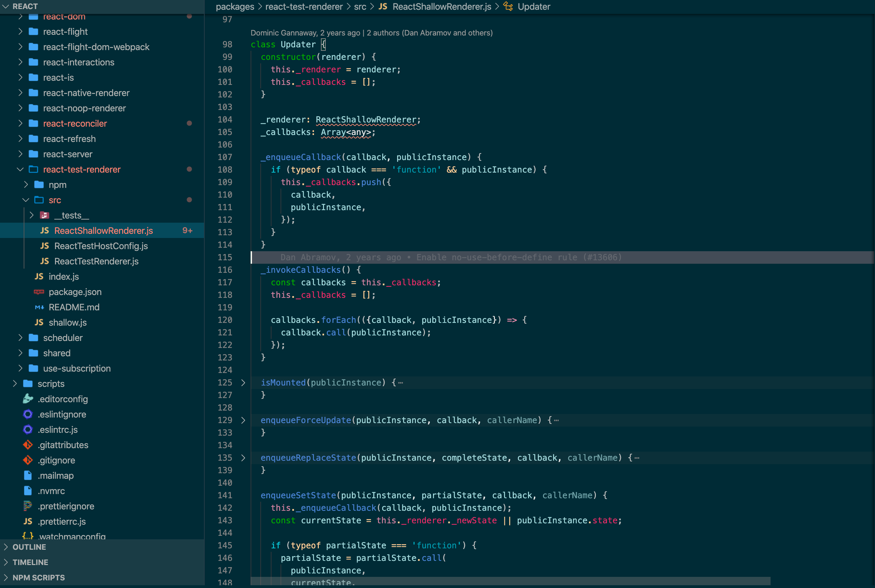Image resolution: width=875 pixels, height=588 pixels.
Task: Collapse the react-test-renderer folder
Action: (20, 169)
